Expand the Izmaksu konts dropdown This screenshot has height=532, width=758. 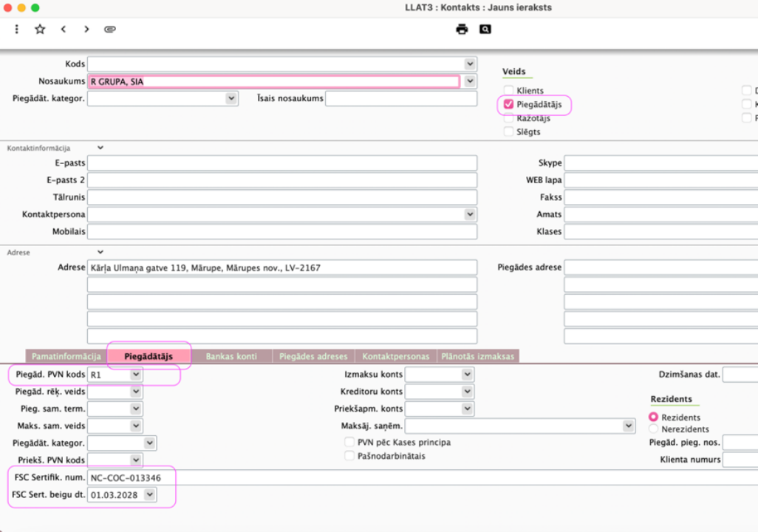pyautogui.click(x=467, y=375)
